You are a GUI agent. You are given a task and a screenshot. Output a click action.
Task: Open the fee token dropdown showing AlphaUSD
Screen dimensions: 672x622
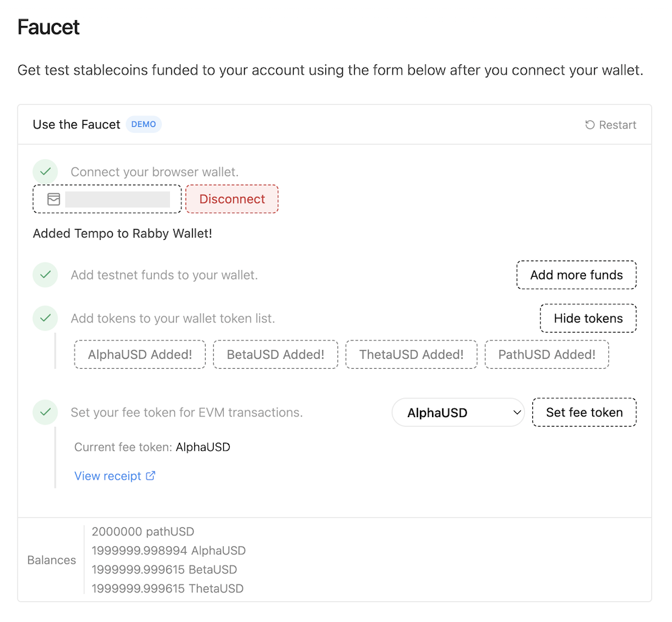[x=458, y=412]
